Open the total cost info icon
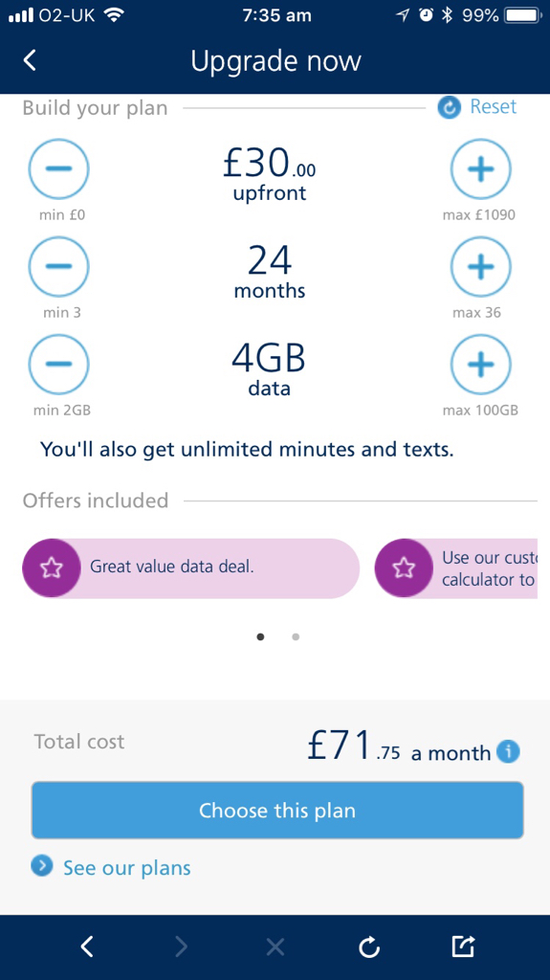The height and width of the screenshot is (980, 550). [508, 751]
